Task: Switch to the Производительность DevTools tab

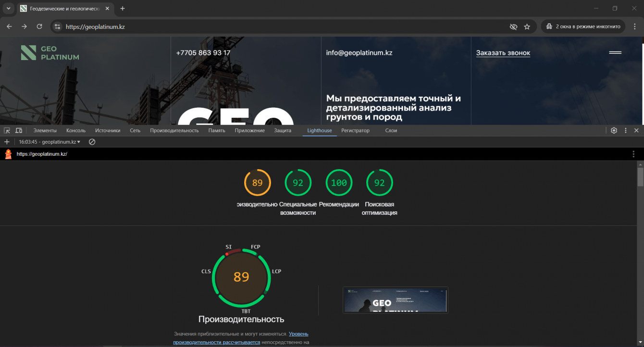Action: click(x=174, y=130)
